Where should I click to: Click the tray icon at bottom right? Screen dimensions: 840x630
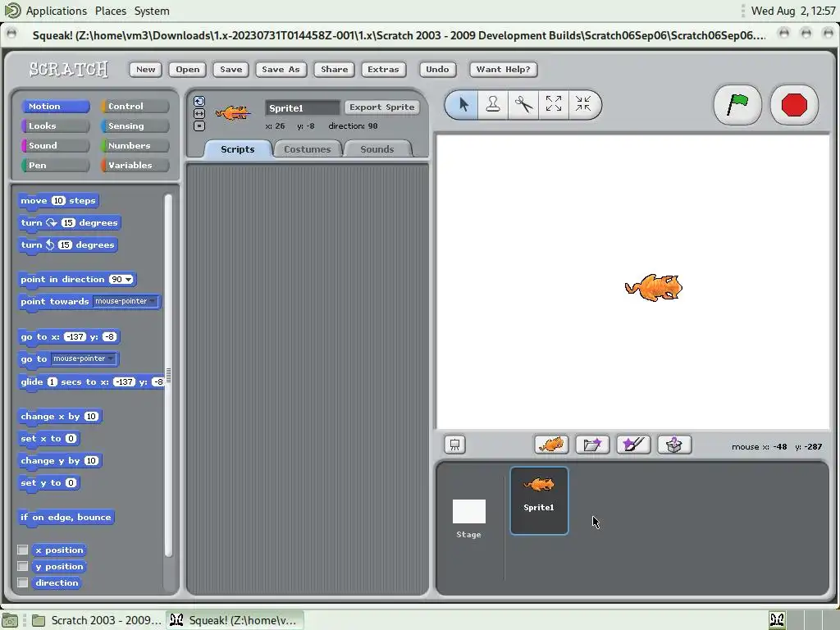pyautogui.click(x=777, y=620)
